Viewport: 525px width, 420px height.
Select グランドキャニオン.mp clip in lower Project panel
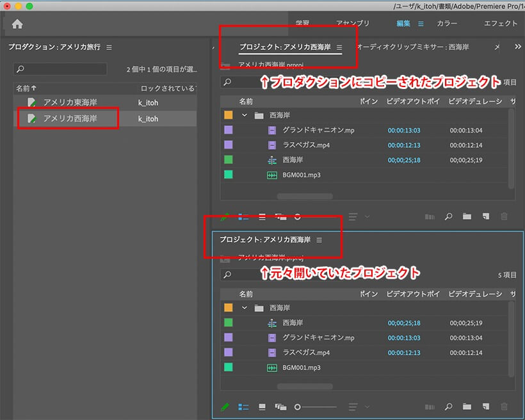[318, 337]
